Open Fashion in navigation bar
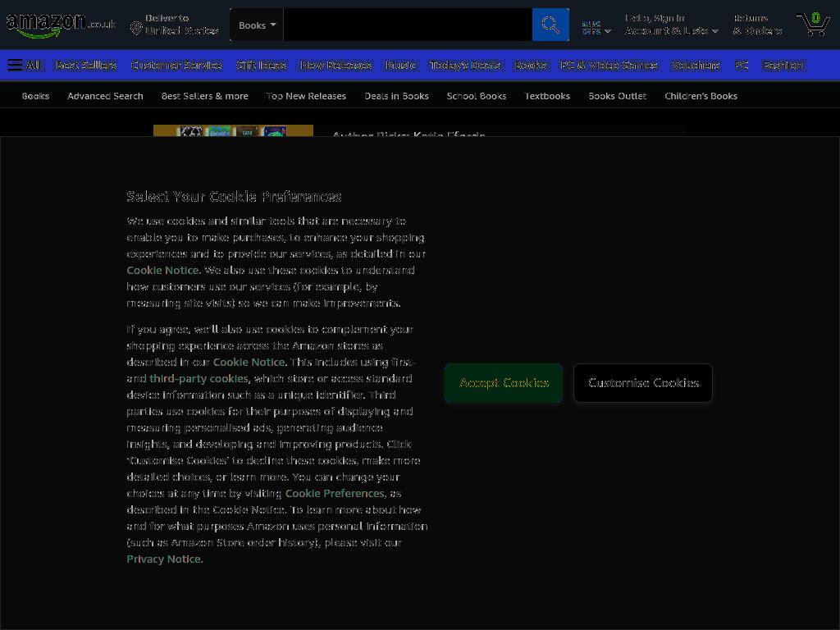The height and width of the screenshot is (630, 840). tap(783, 66)
